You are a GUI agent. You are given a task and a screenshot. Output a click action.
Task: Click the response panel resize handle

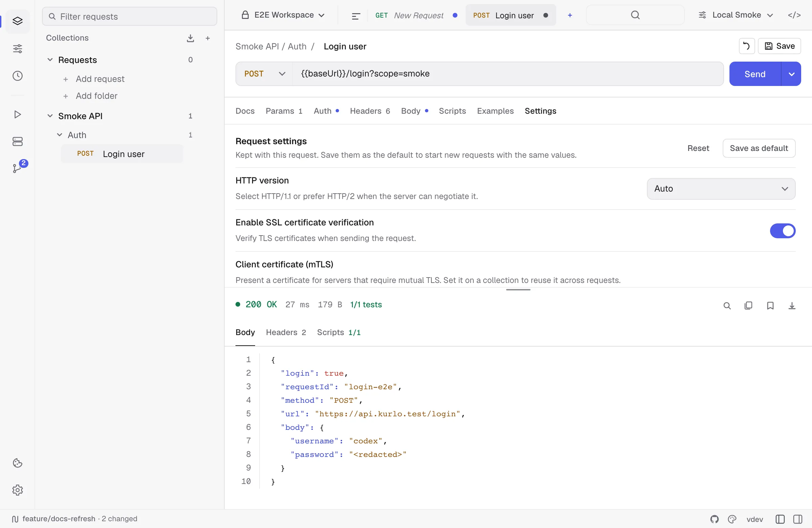518,290
